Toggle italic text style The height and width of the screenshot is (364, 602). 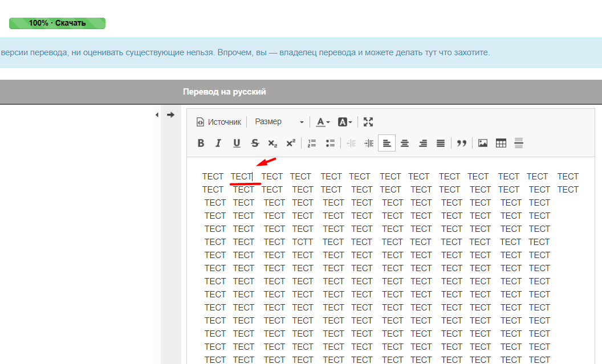click(218, 144)
